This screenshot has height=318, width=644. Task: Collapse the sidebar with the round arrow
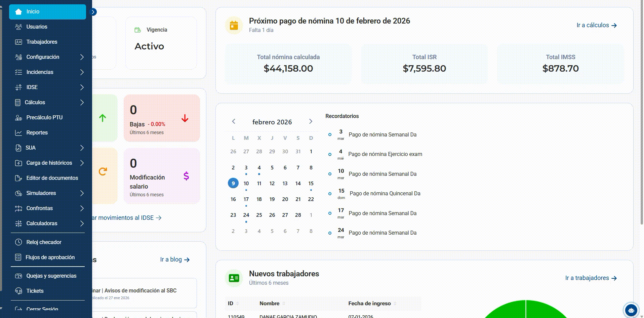(93, 12)
